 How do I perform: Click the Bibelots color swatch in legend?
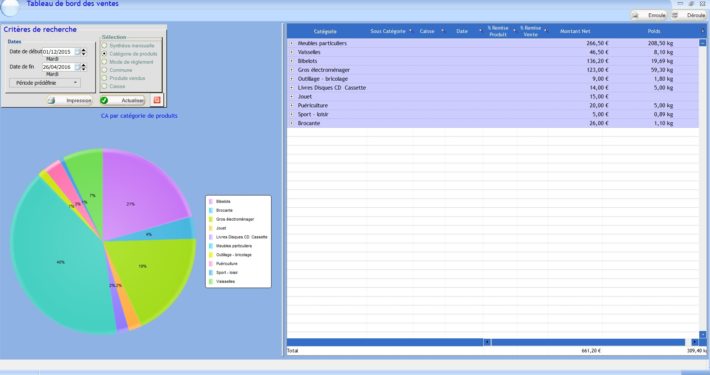(211, 202)
